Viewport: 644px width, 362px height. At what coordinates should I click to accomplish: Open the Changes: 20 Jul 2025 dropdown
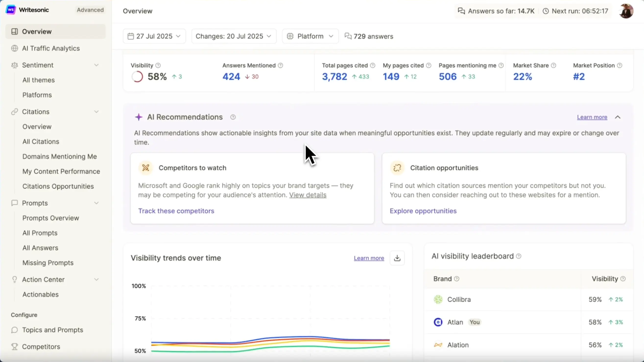coord(234,36)
